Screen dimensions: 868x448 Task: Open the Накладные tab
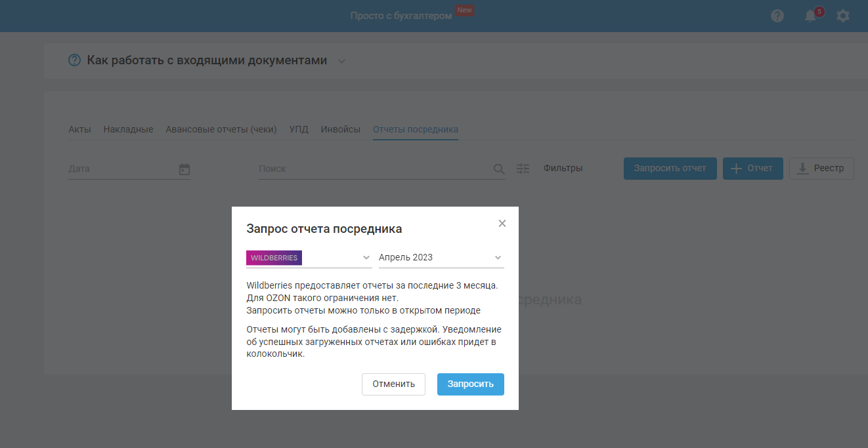(x=128, y=129)
